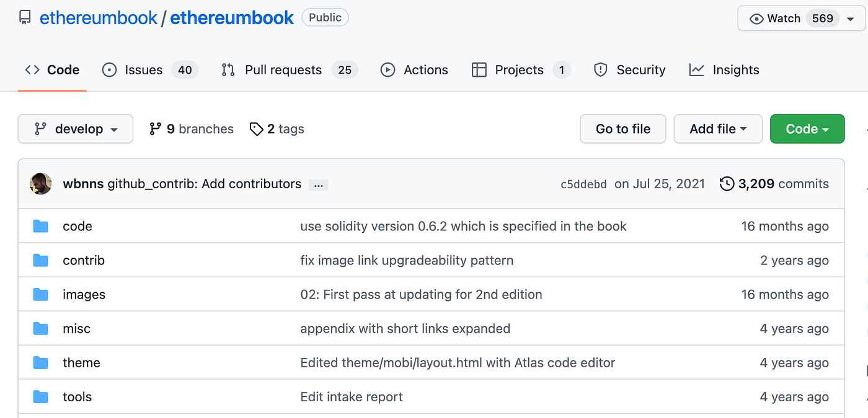Viewport: 868px width, 418px height.
Task: Click the folder icon for misc
Action: tap(41, 328)
